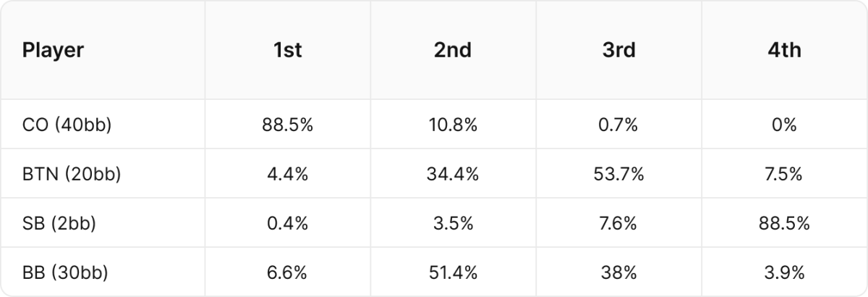This screenshot has width=868, height=297.
Task: Click the BB (30bb) row label
Action: [66, 273]
